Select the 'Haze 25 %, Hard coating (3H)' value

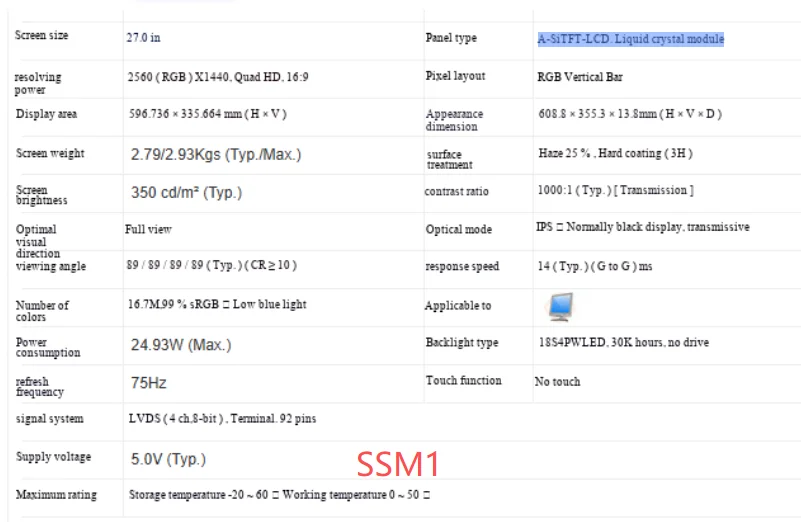point(616,153)
